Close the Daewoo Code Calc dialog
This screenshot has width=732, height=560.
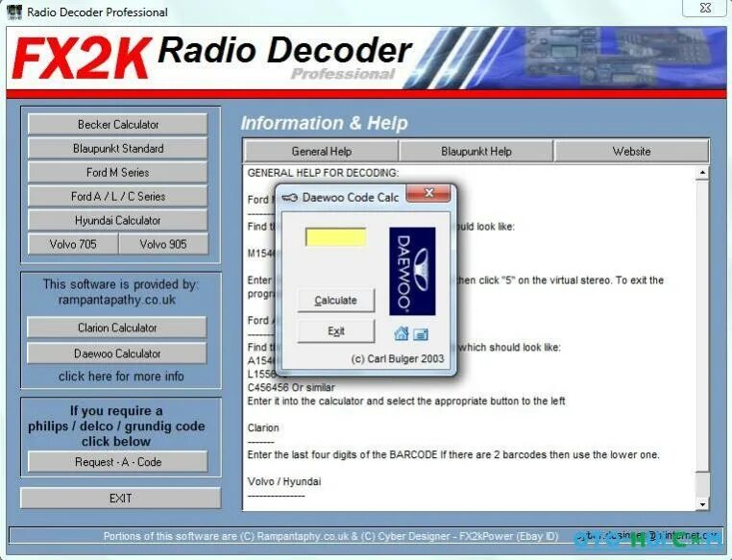tap(428, 193)
